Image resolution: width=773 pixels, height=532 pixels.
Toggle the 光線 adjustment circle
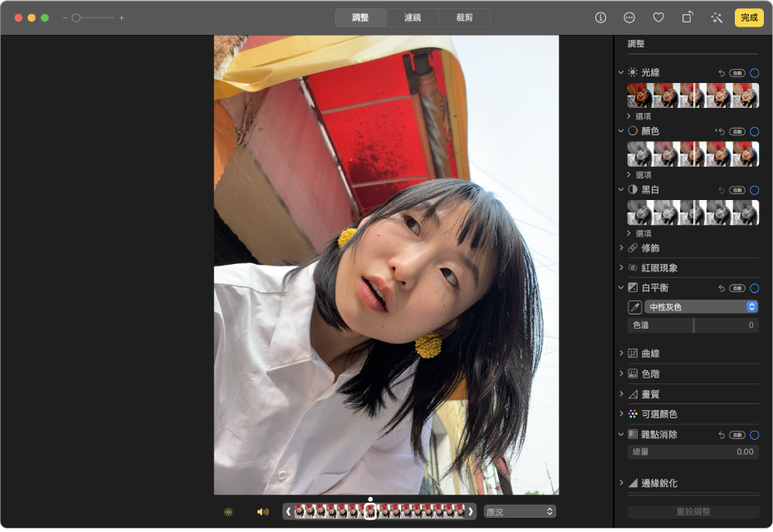click(x=754, y=73)
